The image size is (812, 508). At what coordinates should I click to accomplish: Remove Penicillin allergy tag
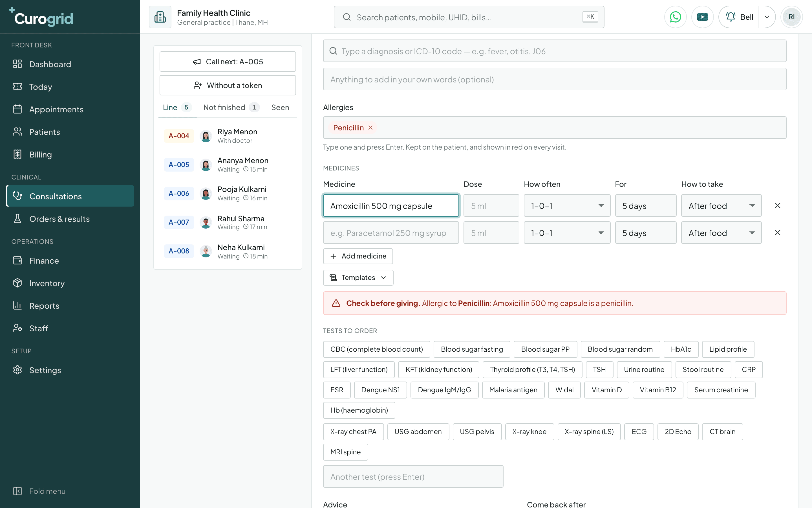click(370, 128)
